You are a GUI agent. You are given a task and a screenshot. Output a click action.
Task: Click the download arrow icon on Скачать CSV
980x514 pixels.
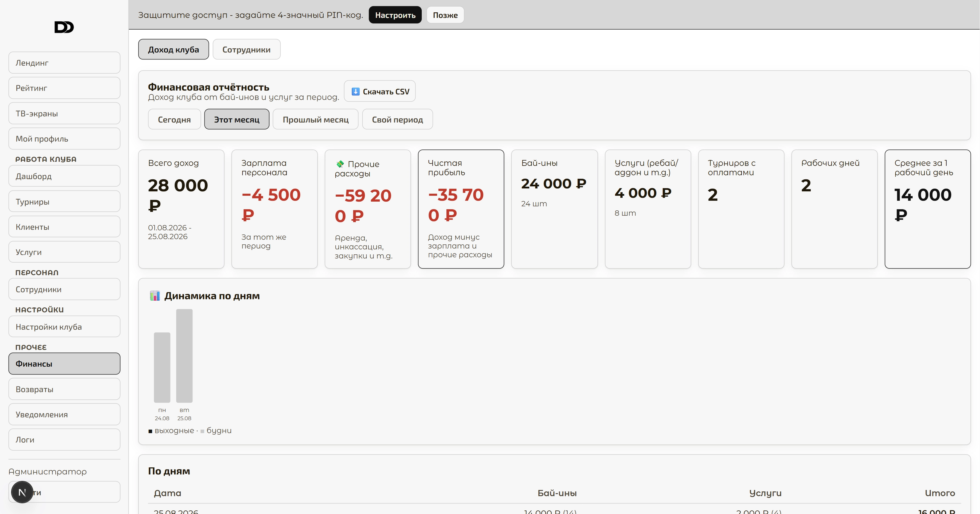click(x=355, y=91)
